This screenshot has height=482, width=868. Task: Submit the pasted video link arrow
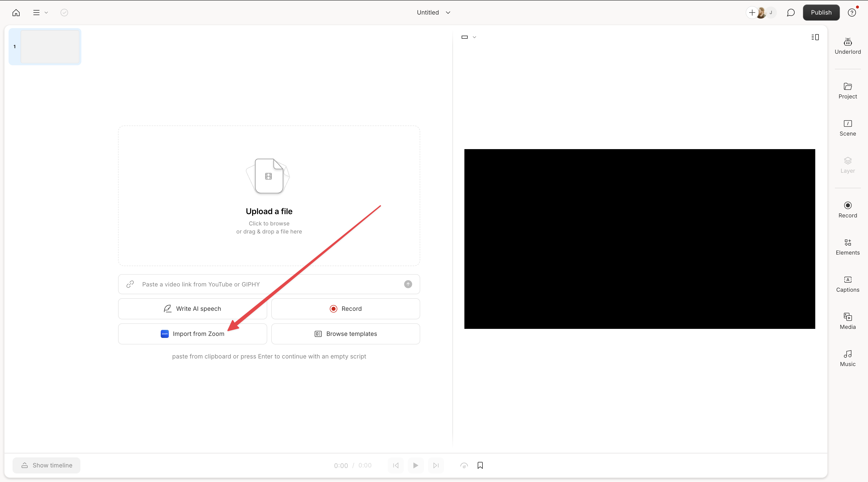[408, 284]
